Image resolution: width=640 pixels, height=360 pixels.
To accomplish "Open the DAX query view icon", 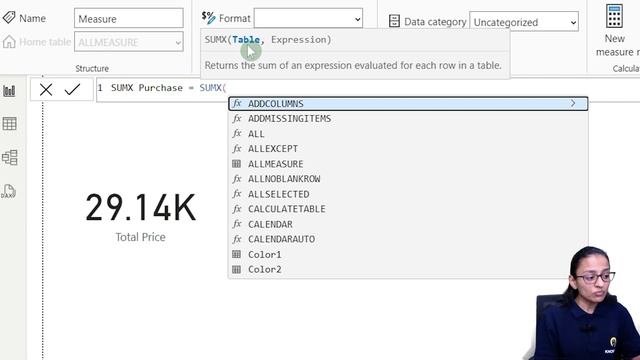I will [x=9, y=191].
